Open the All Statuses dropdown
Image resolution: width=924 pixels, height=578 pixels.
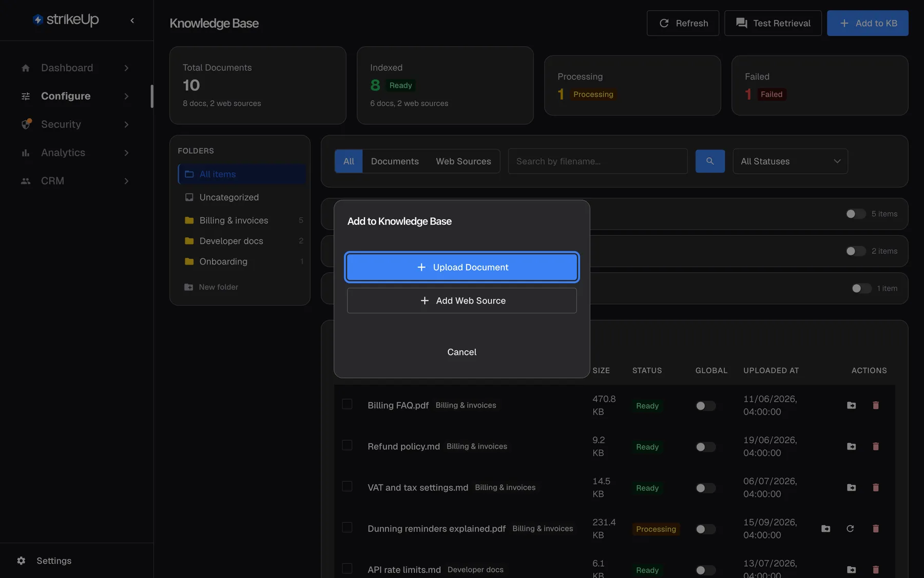[790, 161]
